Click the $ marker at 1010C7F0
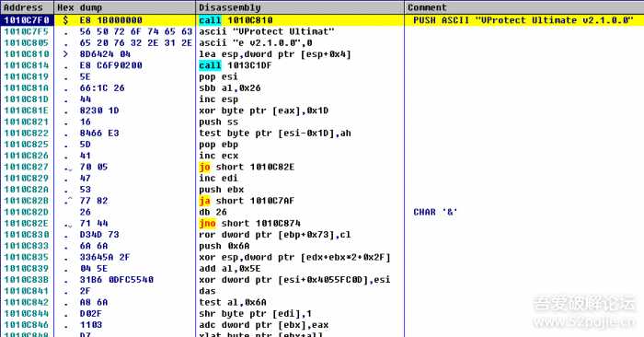Viewport: 644px width, 337px height. point(65,20)
